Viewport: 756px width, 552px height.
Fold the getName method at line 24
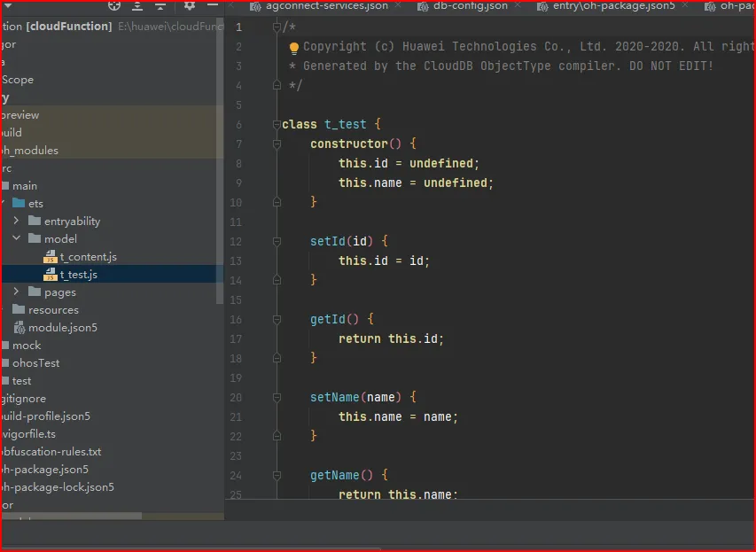click(277, 475)
